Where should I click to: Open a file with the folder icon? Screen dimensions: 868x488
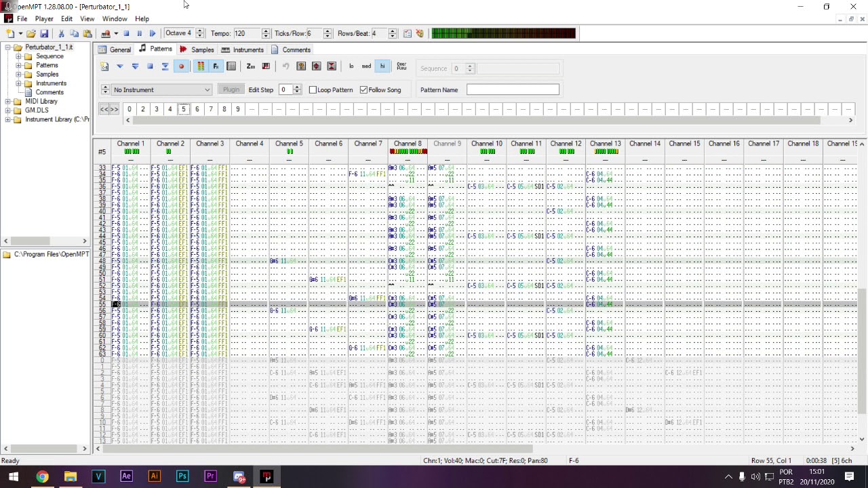click(x=31, y=33)
